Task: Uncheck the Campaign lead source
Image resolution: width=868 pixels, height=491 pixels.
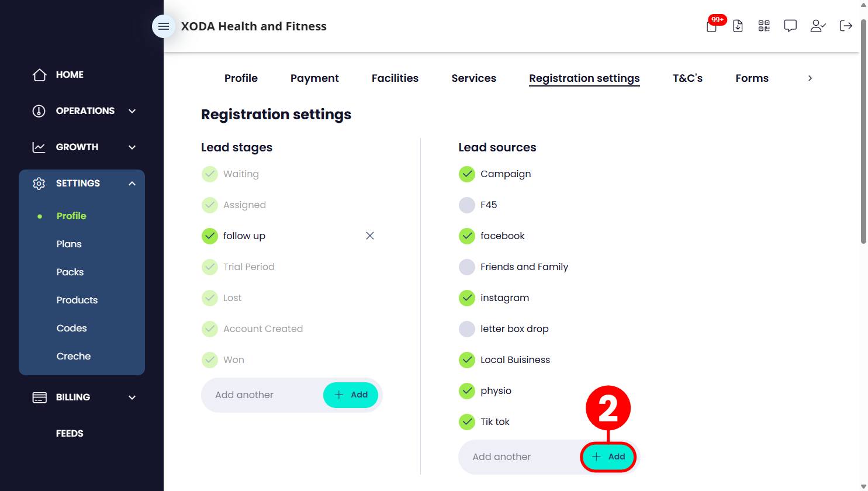Action: click(x=467, y=174)
